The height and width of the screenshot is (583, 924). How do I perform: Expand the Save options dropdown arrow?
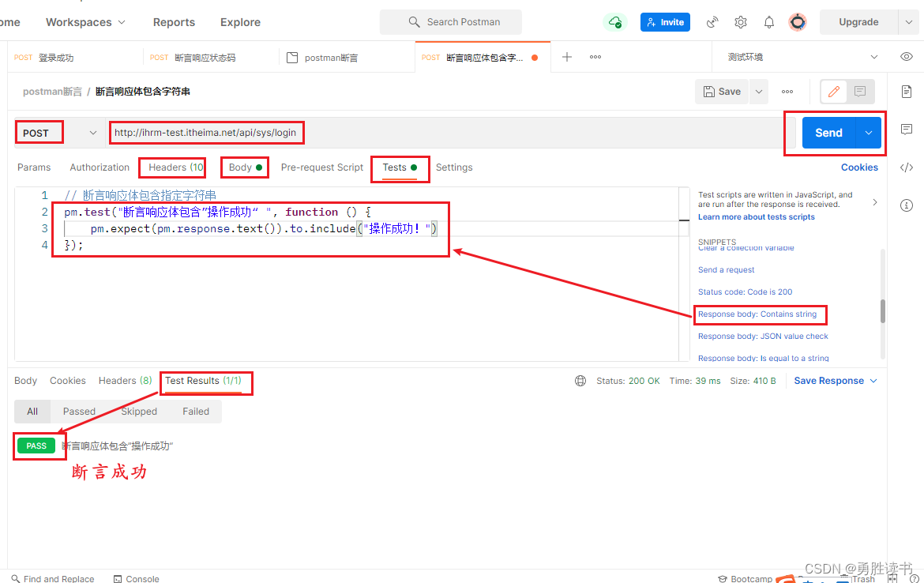point(759,92)
